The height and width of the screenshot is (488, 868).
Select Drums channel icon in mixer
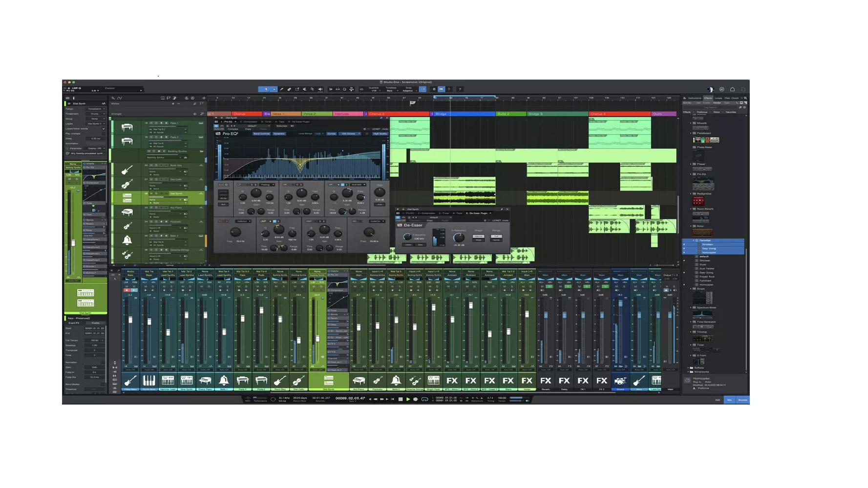(x=620, y=381)
